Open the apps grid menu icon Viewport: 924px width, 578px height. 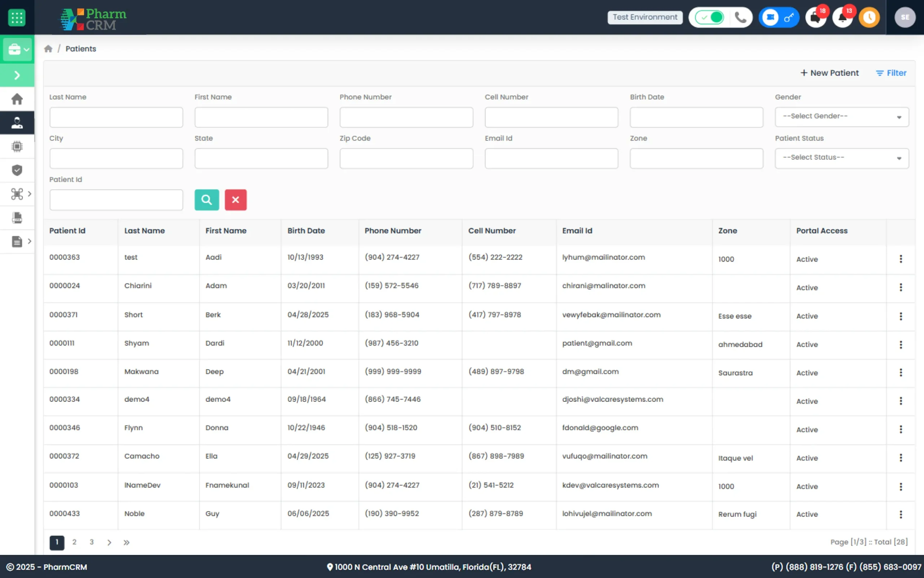point(16,18)
